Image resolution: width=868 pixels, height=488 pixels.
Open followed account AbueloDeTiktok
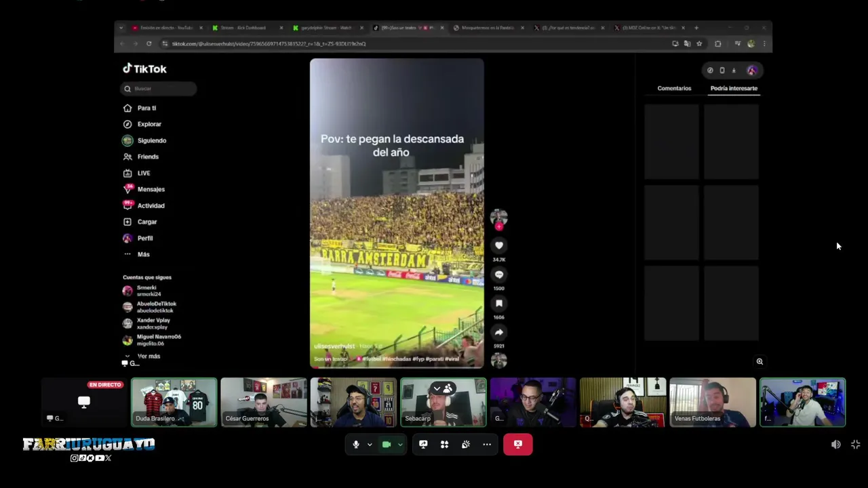(150, 307)
